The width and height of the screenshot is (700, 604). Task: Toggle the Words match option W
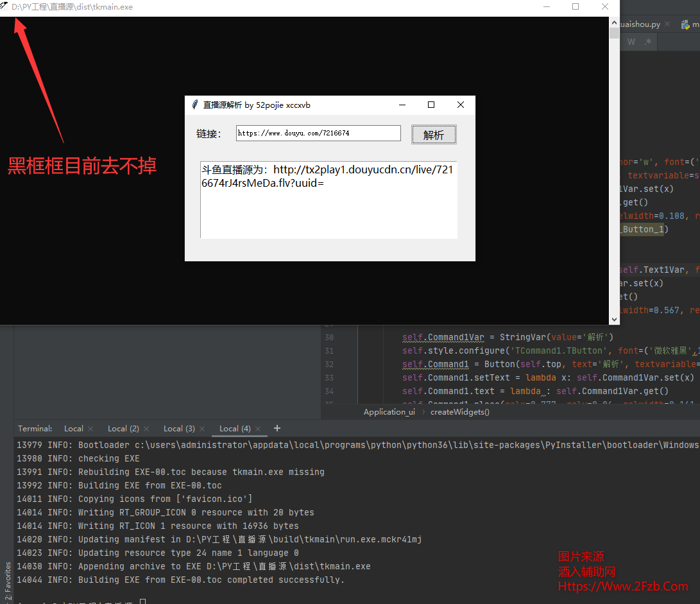pyautogui.click(x=631, y=42)
